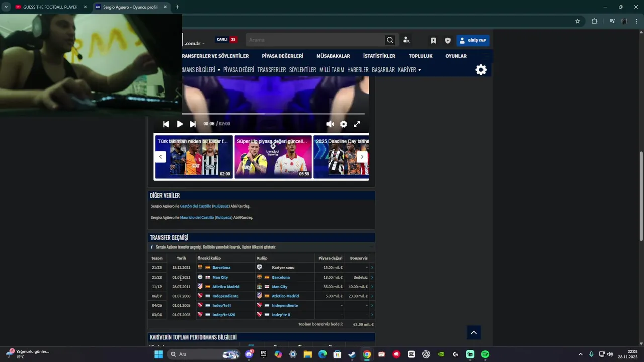
Task: Click the search magnifier icon in site header
Action: [390, 40]
